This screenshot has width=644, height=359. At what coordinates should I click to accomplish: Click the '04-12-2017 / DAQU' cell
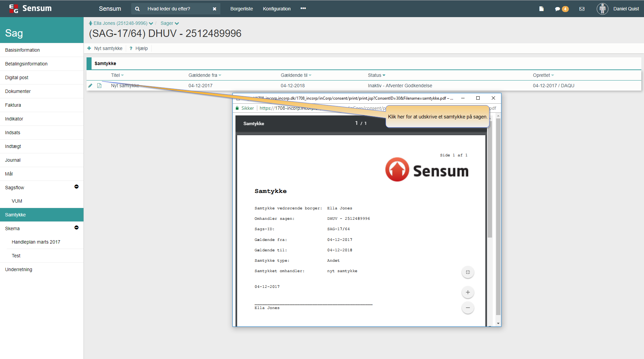coord(553,86)
